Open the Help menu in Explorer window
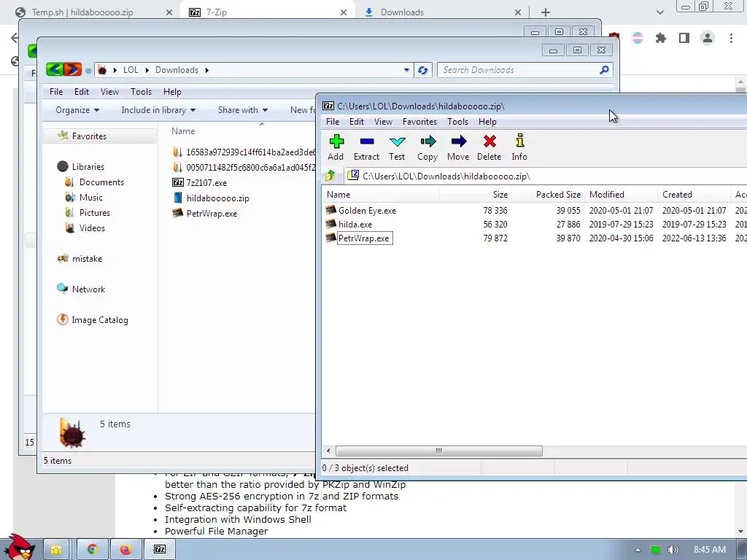The image size is (747, 560). point(172,92)
